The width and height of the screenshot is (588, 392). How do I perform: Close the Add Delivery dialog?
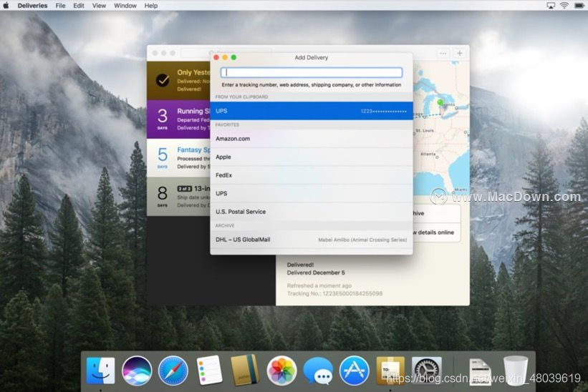tap(216, 57)
